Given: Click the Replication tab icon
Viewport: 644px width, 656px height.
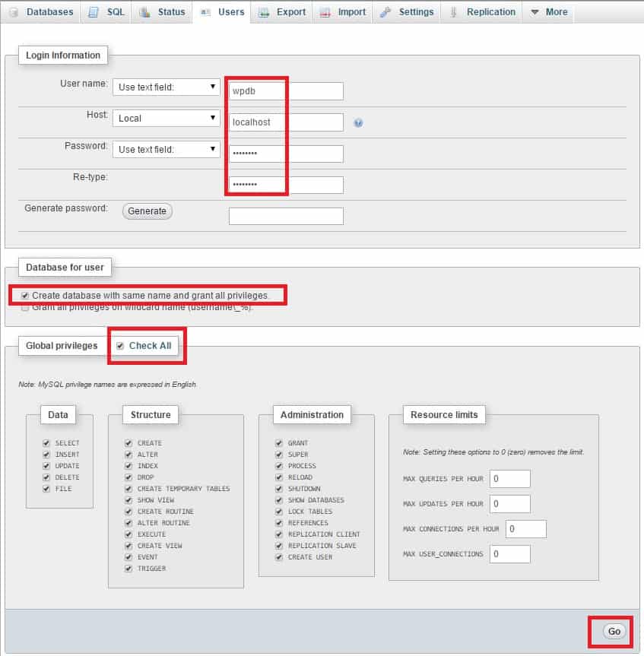Looking at the screenshot, I should [454, 12].
